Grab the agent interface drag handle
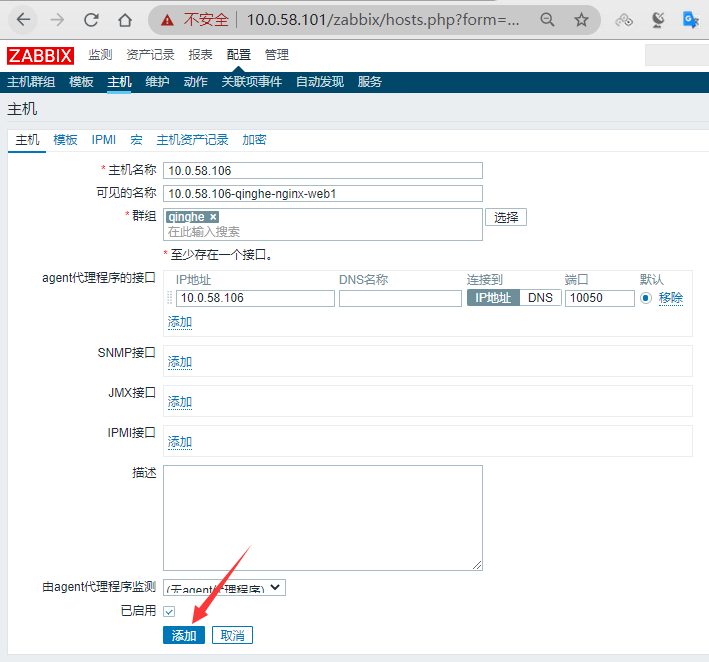709x662 pixels. click(x=170, y=298)
